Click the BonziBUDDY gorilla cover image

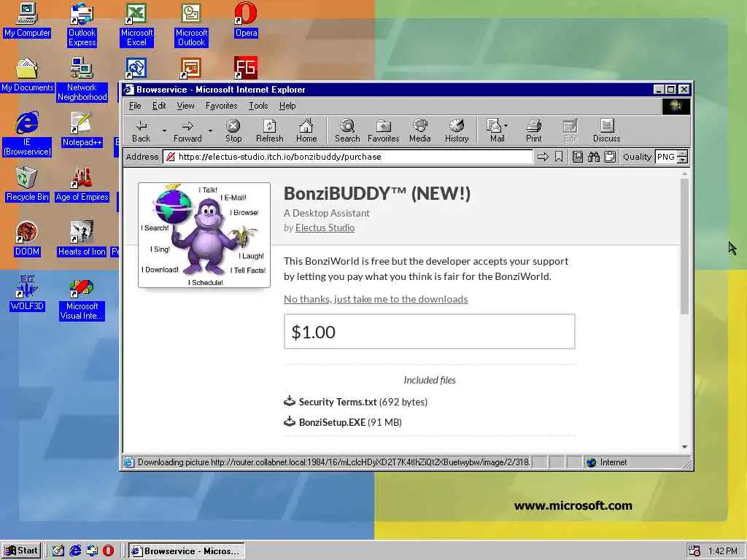(x=204, y=236)
